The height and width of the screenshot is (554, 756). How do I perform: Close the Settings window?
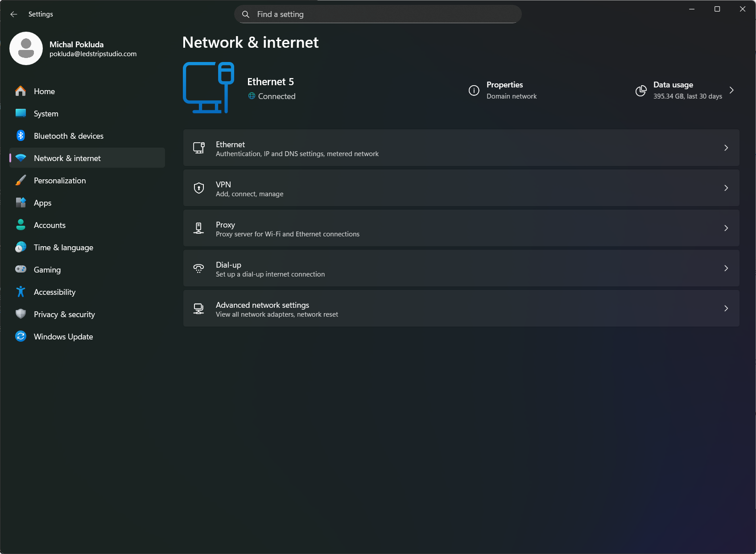(743, 9)
